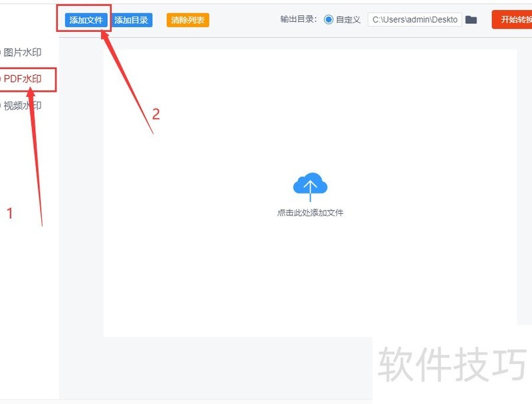Click the folder picker for the output directory
Image resolution: width=532 pixels, height=404 pixels.
(471, 19)
